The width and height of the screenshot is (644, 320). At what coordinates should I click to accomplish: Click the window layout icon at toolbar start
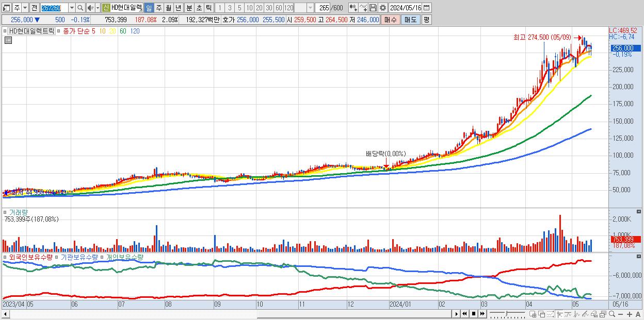pos(6,8)
